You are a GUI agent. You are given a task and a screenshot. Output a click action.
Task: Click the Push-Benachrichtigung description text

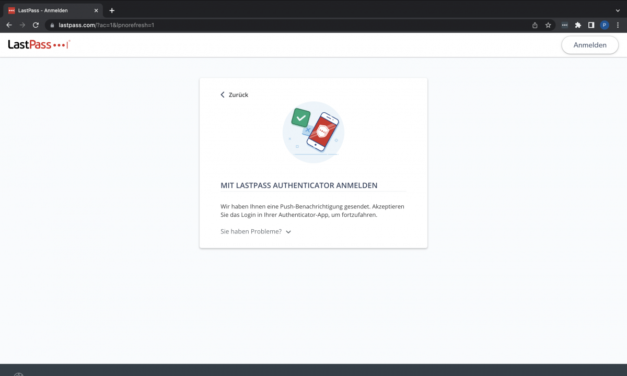pyautogui.click(x=312, y=211)
